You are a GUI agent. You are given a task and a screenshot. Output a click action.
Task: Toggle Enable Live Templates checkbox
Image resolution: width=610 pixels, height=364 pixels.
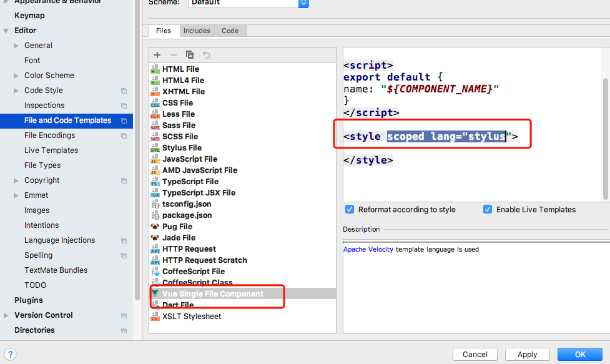point(488,209)
